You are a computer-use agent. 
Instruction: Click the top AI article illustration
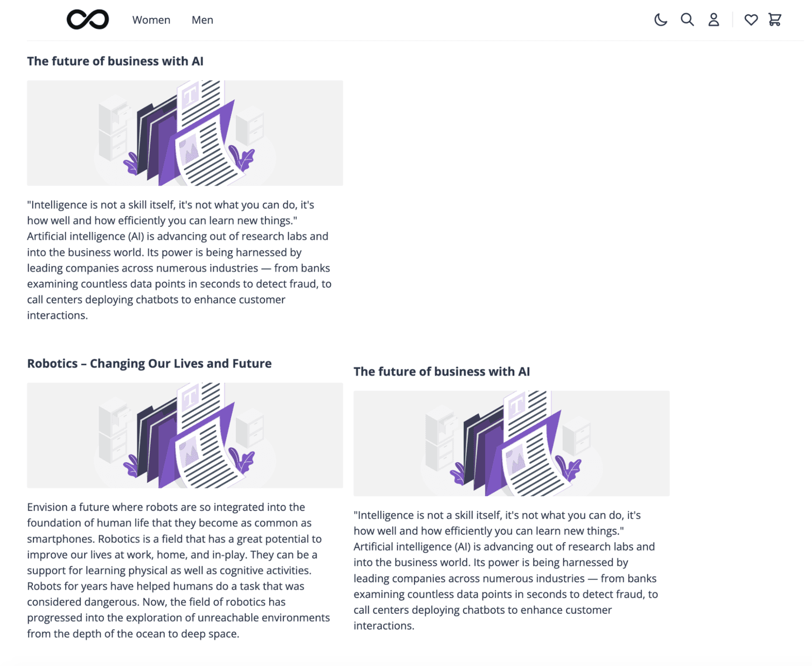185,133
